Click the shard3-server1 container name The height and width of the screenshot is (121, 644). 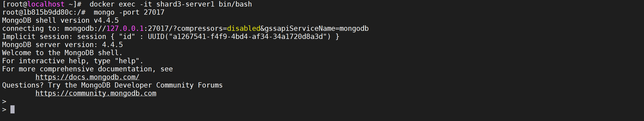point(185,4)
